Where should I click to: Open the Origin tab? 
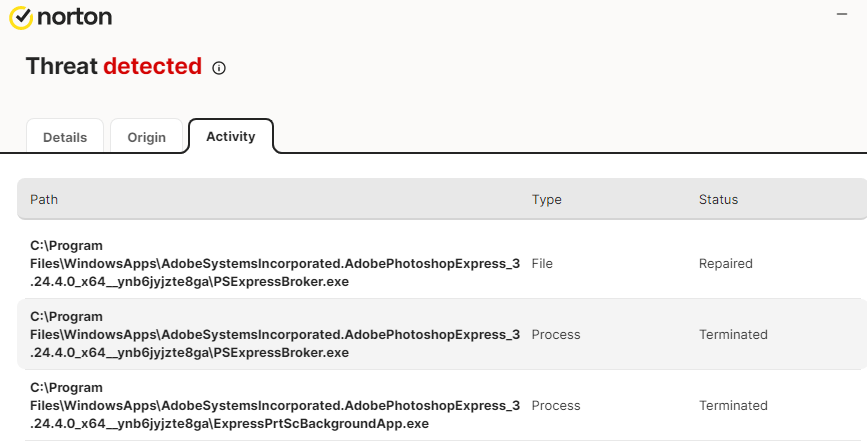tap(146, 137)
